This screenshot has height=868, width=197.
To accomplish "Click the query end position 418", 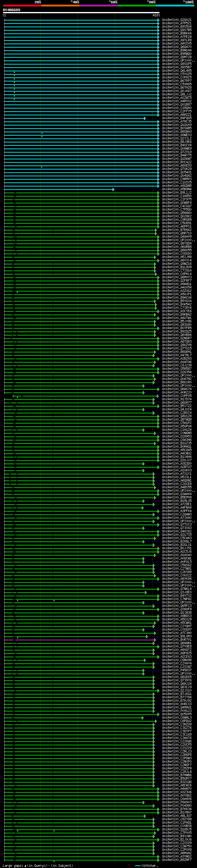I will 155,15.
